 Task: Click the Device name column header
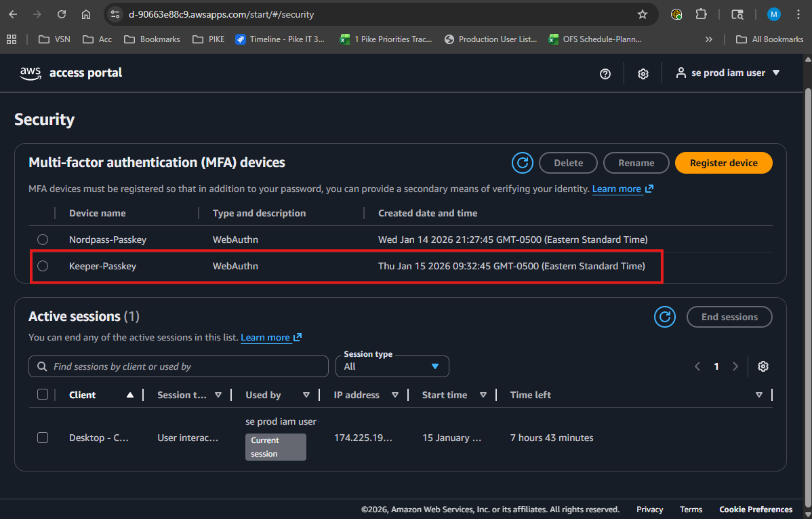point(98,213)
